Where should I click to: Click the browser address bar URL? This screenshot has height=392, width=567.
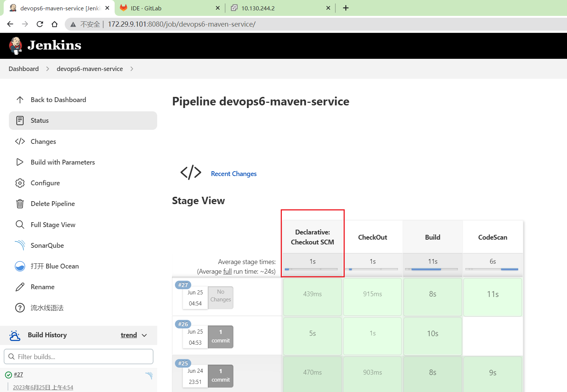[182, 24]
